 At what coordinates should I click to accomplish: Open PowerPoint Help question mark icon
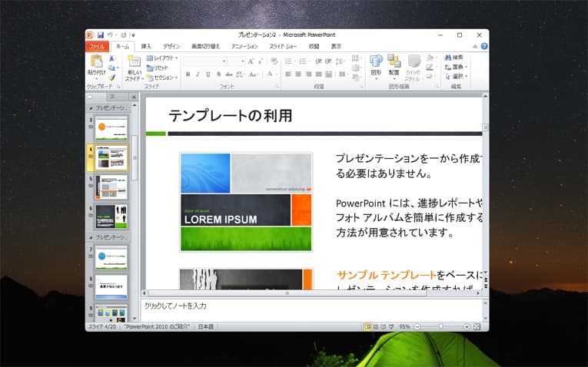pos(484,46)
